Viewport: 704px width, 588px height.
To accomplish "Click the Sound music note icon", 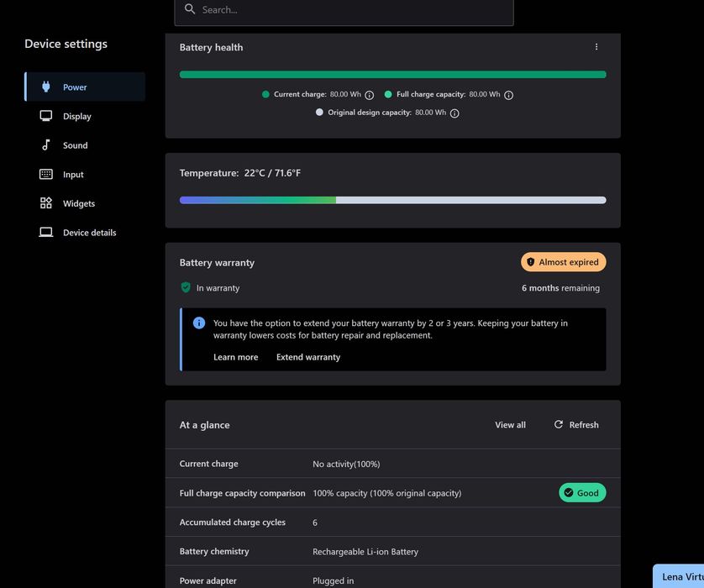I will (46, 145).
